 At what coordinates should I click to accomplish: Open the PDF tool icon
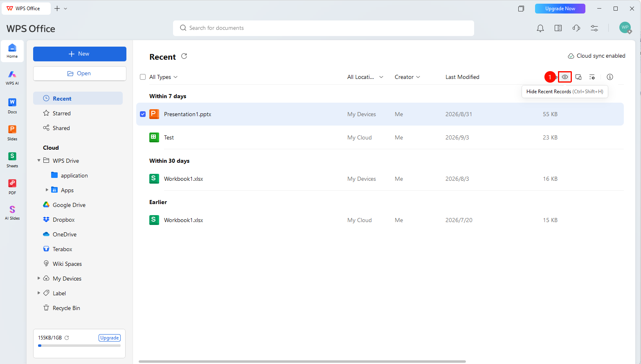[x=12, y=186]
